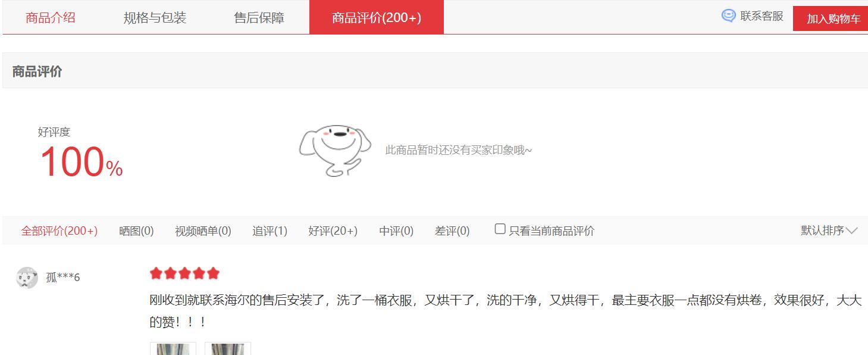The width and height of the screenshot is (868, 355).
Task: Expand the 默认排序 sort dropdown
Action: 829,231
